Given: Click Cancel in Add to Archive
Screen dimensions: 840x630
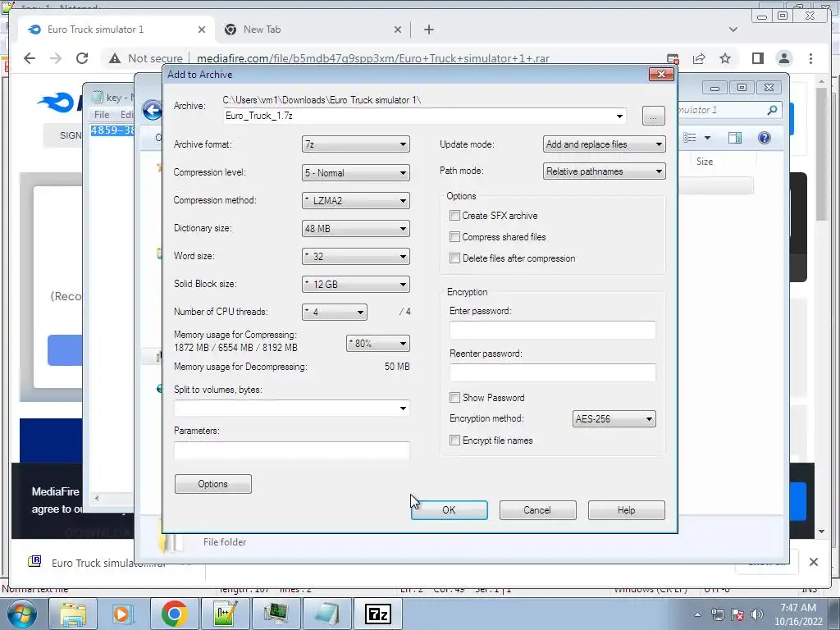Looking at the screenshot, I should pos(537,510).
